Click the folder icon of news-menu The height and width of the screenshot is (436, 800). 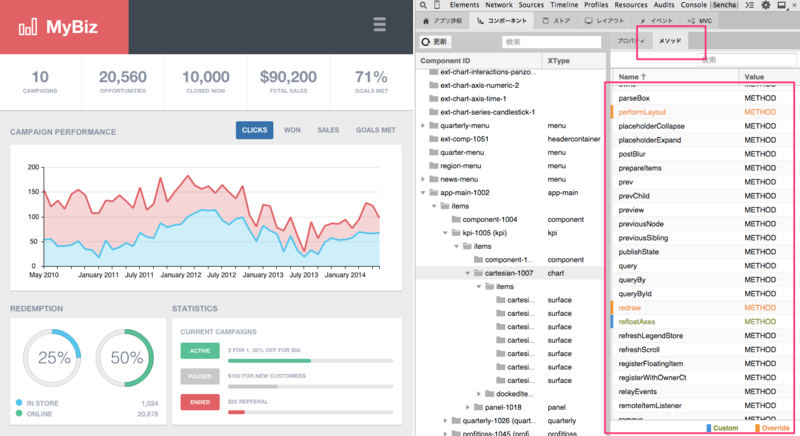(x=434, y=179)
